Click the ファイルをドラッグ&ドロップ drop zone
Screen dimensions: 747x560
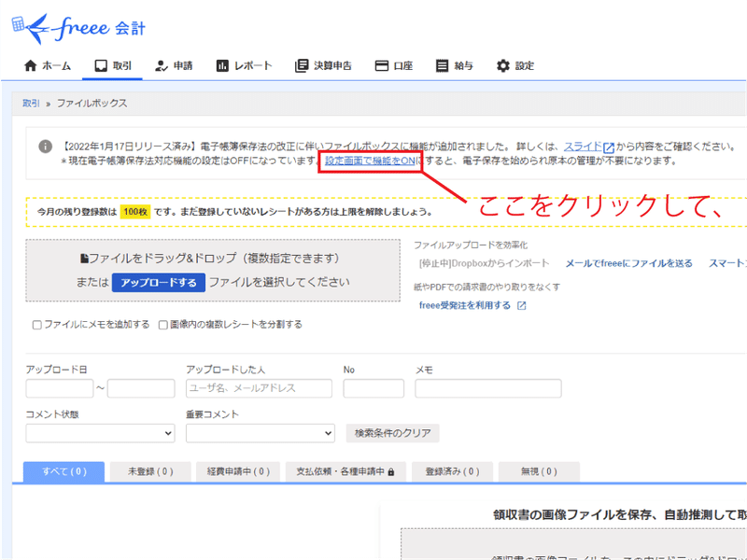(x=213, y=271)
